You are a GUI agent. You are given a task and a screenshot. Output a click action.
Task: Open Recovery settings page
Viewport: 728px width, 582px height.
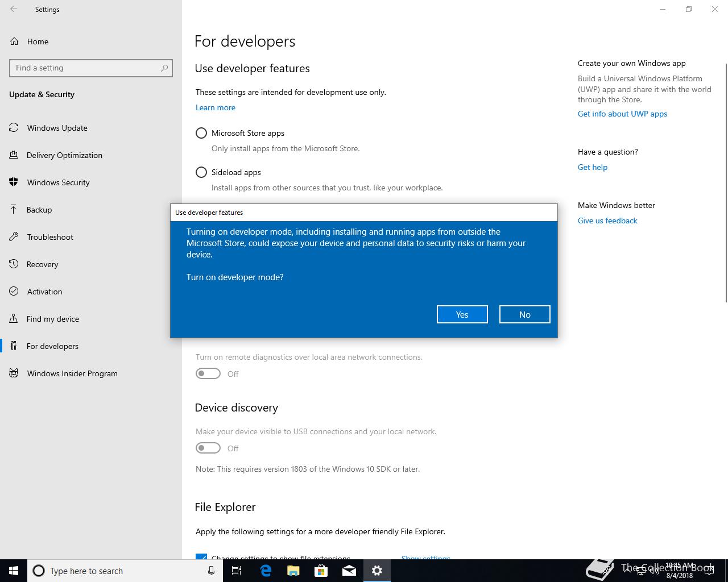91,264
